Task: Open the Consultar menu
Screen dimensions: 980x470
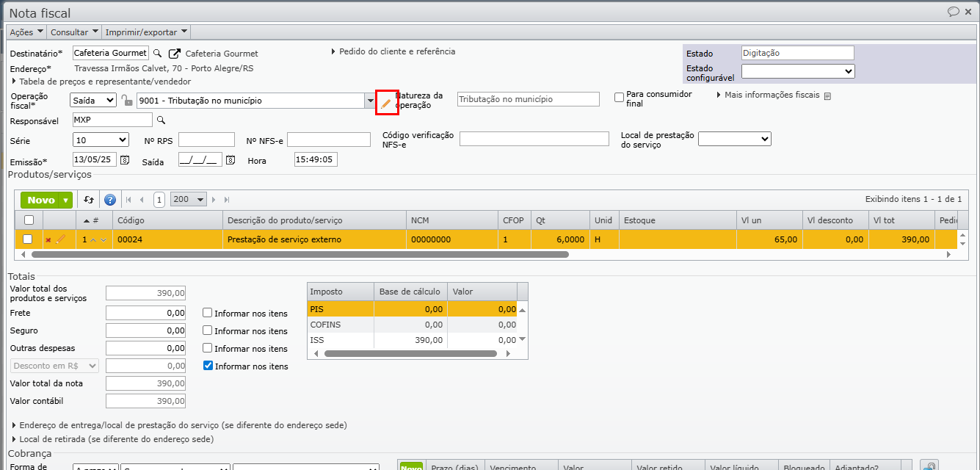Action: 74,32
